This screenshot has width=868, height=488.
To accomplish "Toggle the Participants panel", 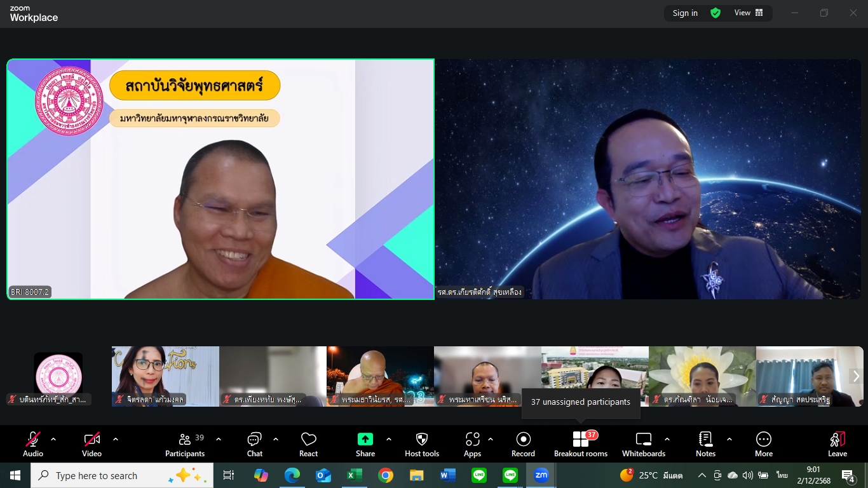I will pyautogui.click(x=185, y=444).
